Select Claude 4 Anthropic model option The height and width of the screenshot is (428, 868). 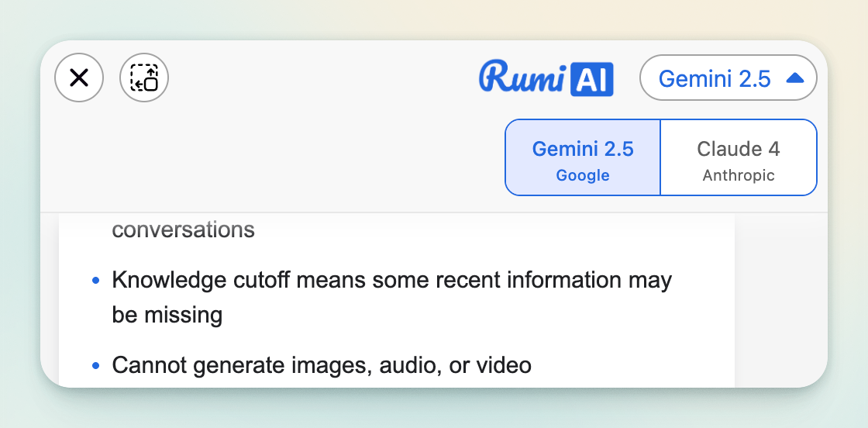739,157
